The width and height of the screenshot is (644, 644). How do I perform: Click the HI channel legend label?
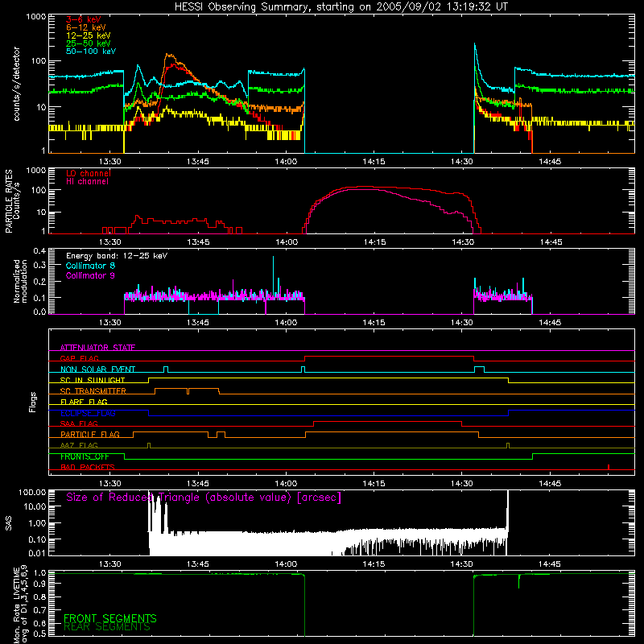pos(87,181)
